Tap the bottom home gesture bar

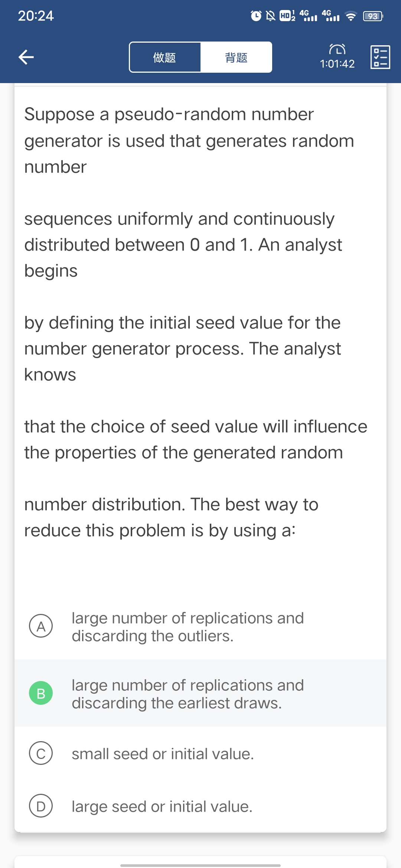200,865
